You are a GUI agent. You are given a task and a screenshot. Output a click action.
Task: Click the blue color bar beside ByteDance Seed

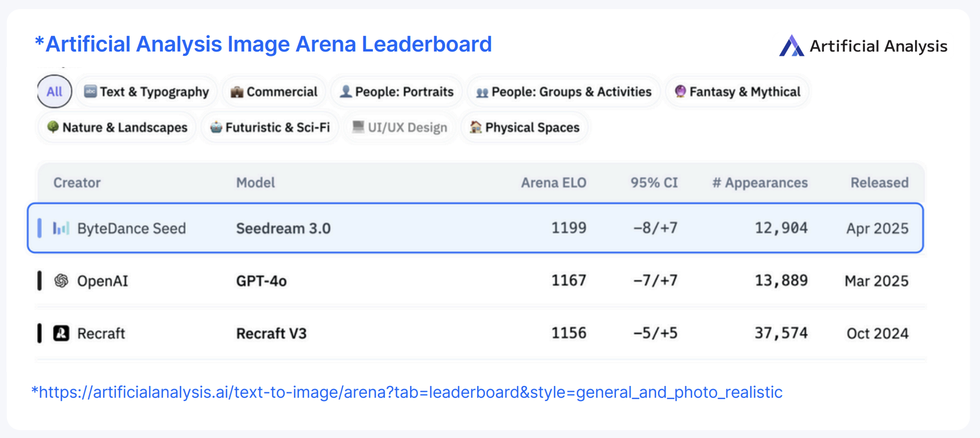tap(39, 228)
